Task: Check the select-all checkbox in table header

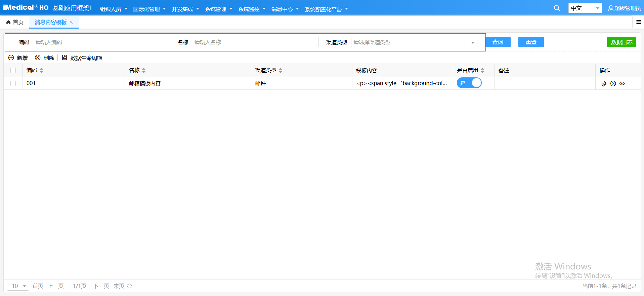Action: [13, 71]
